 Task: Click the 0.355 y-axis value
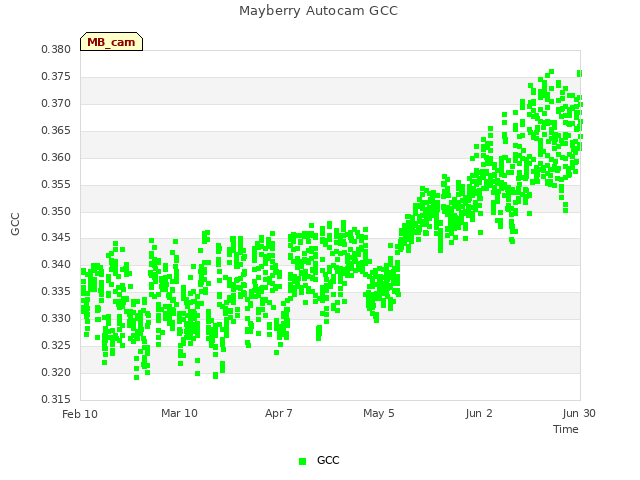[56, 184]
